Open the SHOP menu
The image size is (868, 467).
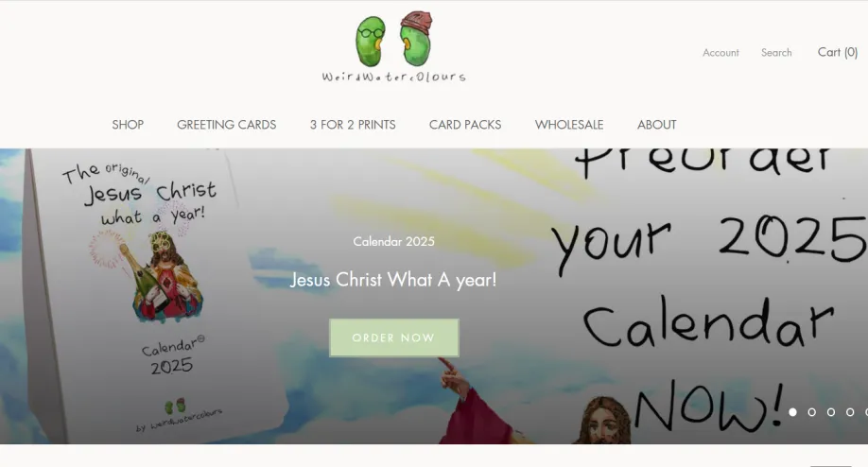[x=128, y=125]
